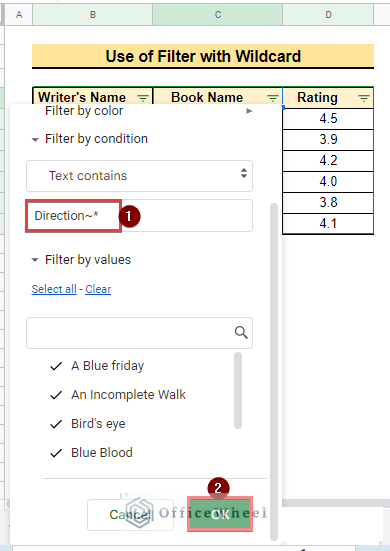Open the Text contains condition dropdown
The image size is (390, 551).
click(139, 176)
